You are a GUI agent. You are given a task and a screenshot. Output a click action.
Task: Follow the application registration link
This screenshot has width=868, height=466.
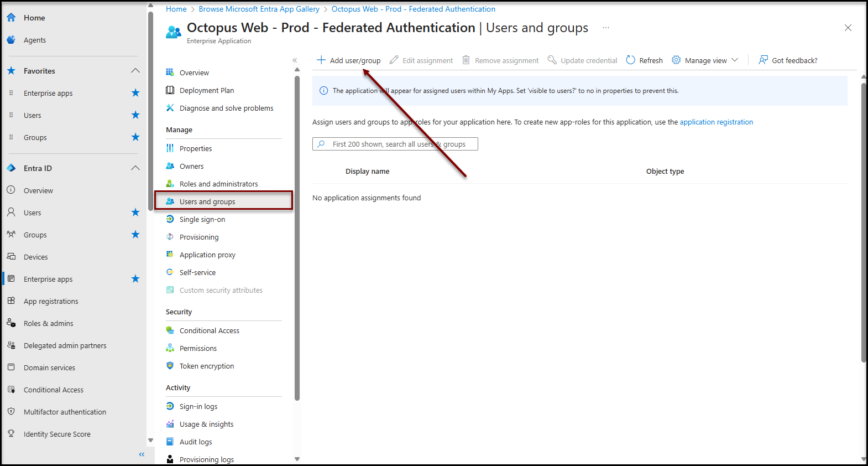click(x=716, y=122)
